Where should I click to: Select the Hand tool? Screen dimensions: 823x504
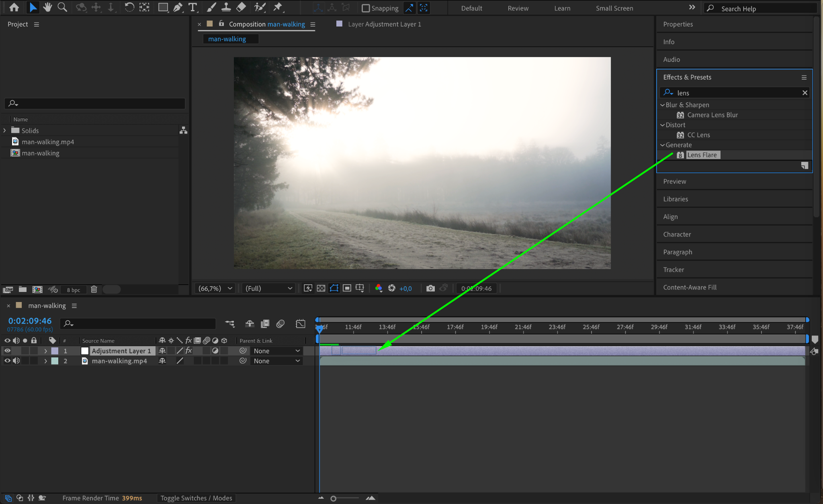(x=47, y=7)
